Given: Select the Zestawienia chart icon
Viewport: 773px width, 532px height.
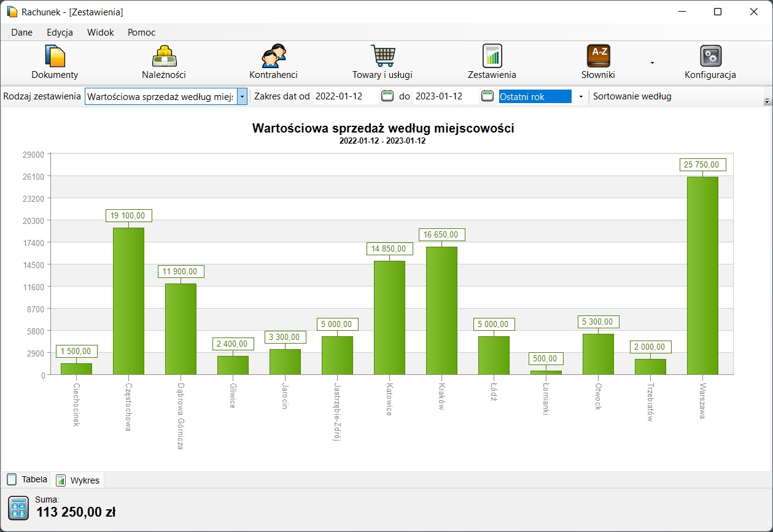Looking at the screenshot, I should pos(492,56).
